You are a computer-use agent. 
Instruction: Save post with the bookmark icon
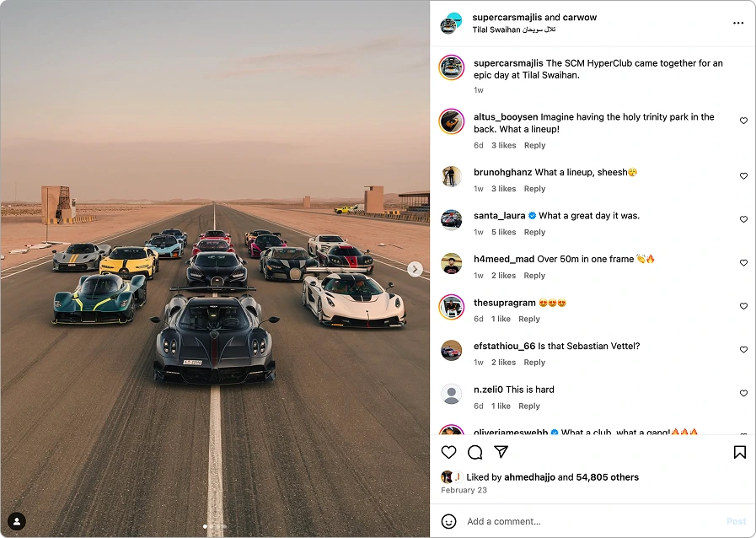pyautogui.click(x=740, y=452)
